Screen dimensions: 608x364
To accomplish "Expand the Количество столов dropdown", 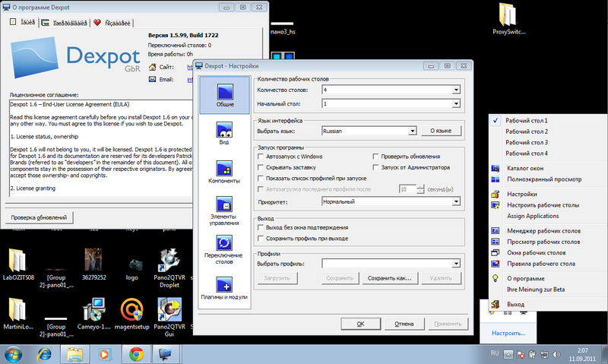I will tap(455, 90).
